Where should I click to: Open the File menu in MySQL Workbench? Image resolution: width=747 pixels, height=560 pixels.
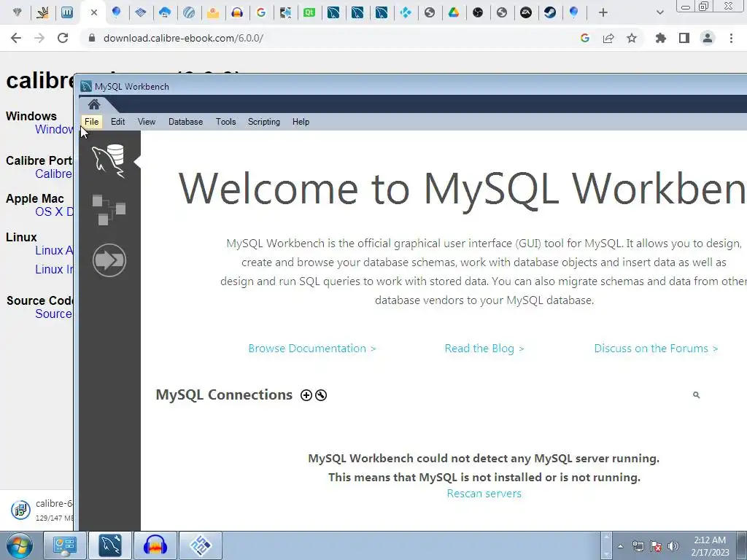pos(91,122)
